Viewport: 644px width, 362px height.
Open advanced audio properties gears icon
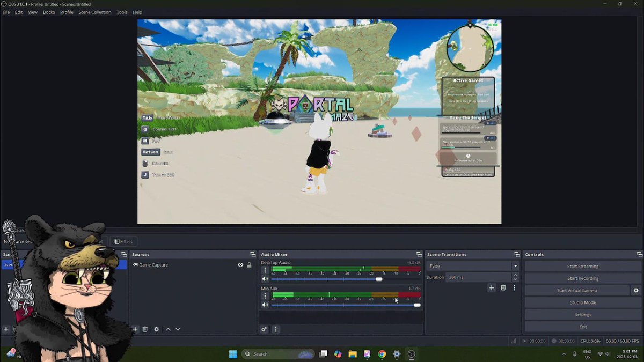coord(264,329)
